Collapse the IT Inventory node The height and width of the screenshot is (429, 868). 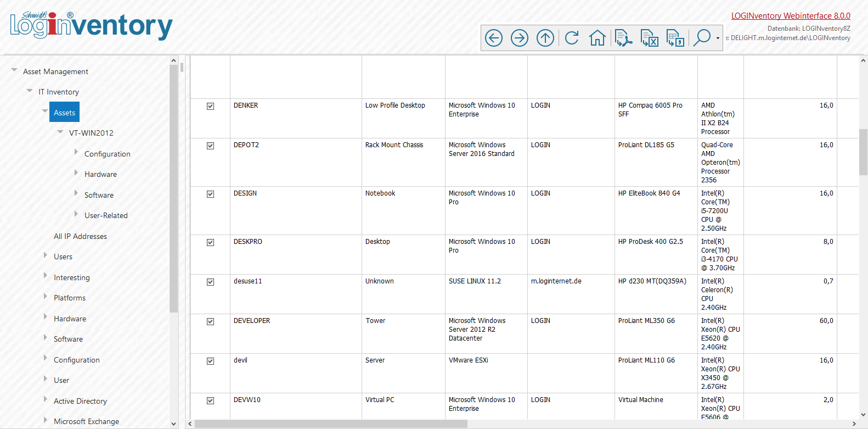(x=30, y=90)
